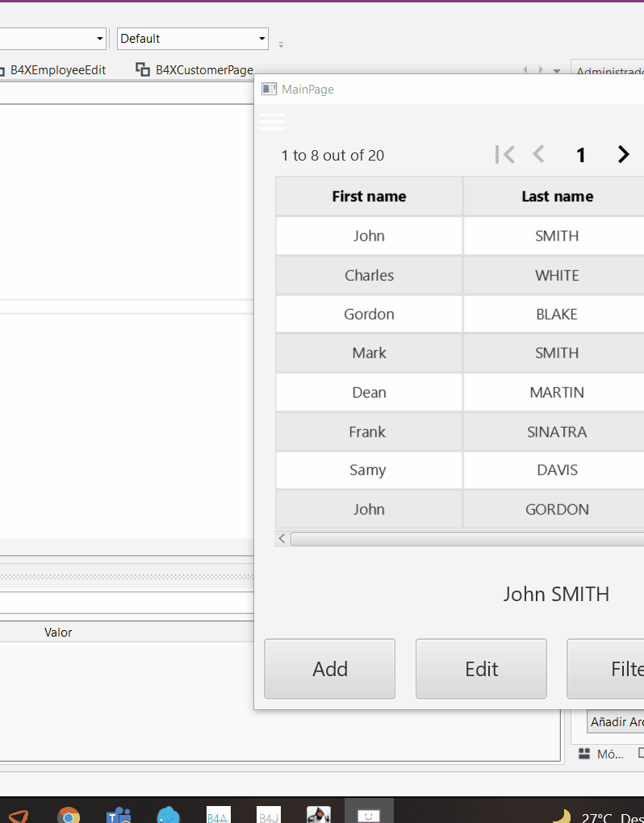
Task: Open the toolbar overflow options arrow
Action: 282,44
